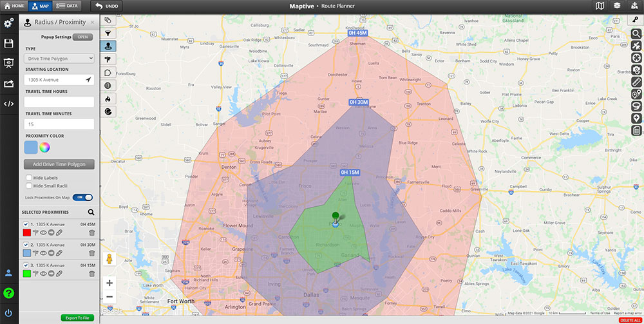Uncheck proximity 1 (0H 45M) checkbox
Viewport: 644px width, 324px height.
point(26,225)
